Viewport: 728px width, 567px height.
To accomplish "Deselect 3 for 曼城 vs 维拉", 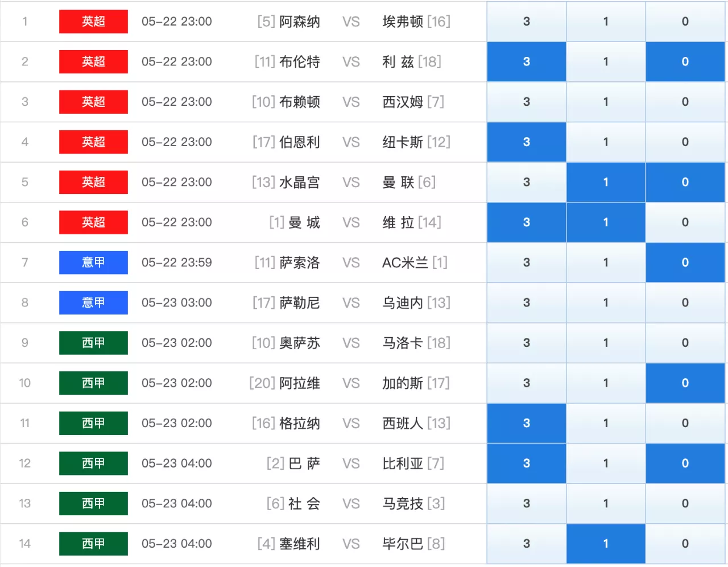I will pos(526,222).
